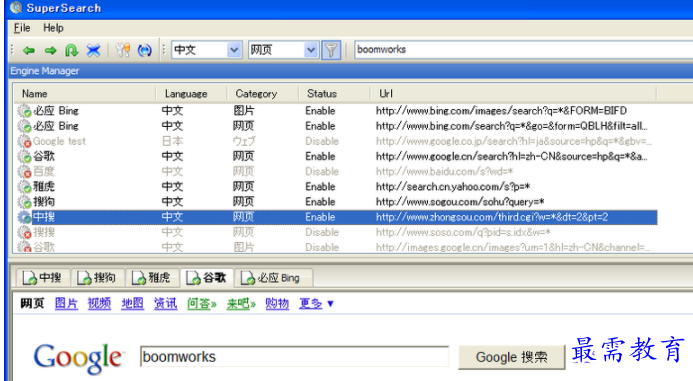Viewport: 693px width, 381px height.
Task: Click the search.cn.yahoo.com Url cell
Action: point(453,187)
